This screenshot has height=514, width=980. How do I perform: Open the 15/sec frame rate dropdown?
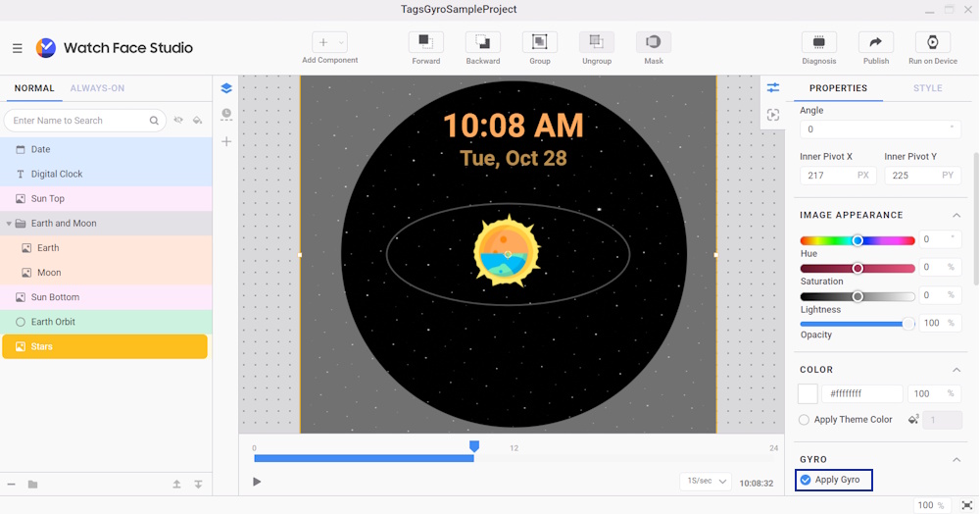[x=708, y=482]
